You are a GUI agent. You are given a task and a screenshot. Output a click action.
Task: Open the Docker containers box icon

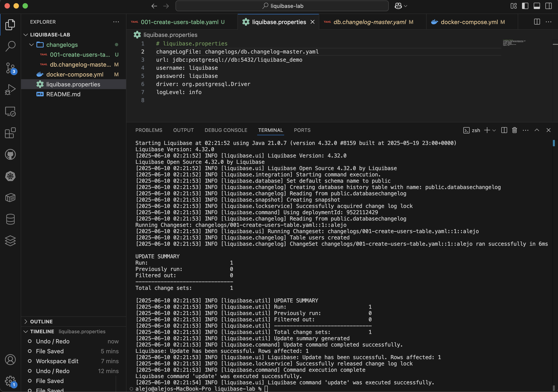tap(10, 198)
